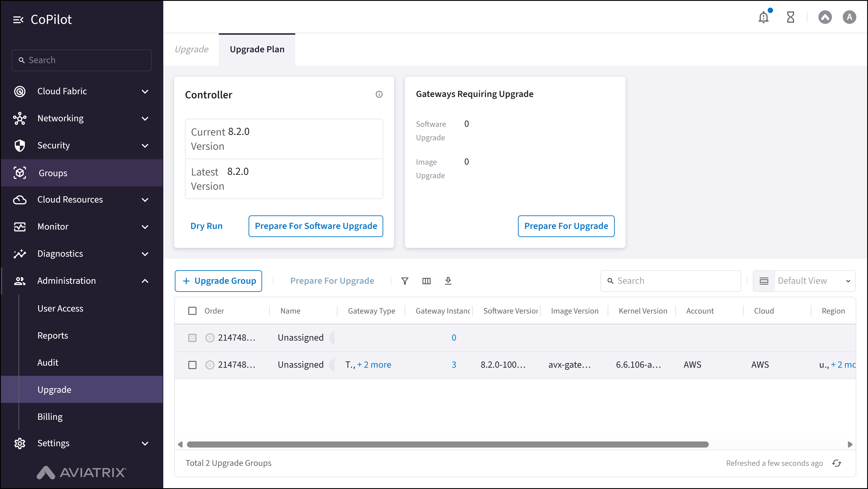The height and width of the screenshot is (489, 868).
Task: Open the hourglass task status icon
Action: (791, 17)
